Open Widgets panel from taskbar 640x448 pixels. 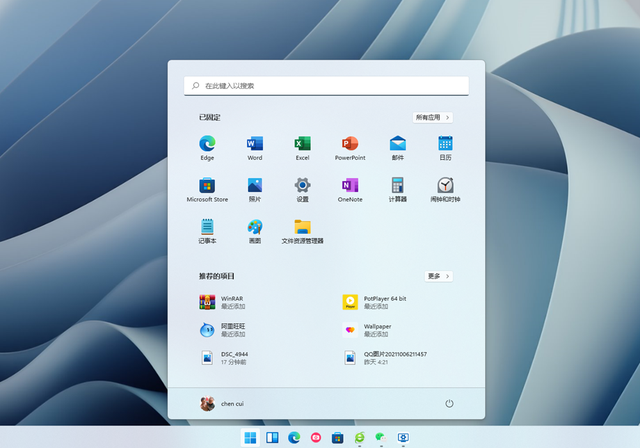(272, 438)
